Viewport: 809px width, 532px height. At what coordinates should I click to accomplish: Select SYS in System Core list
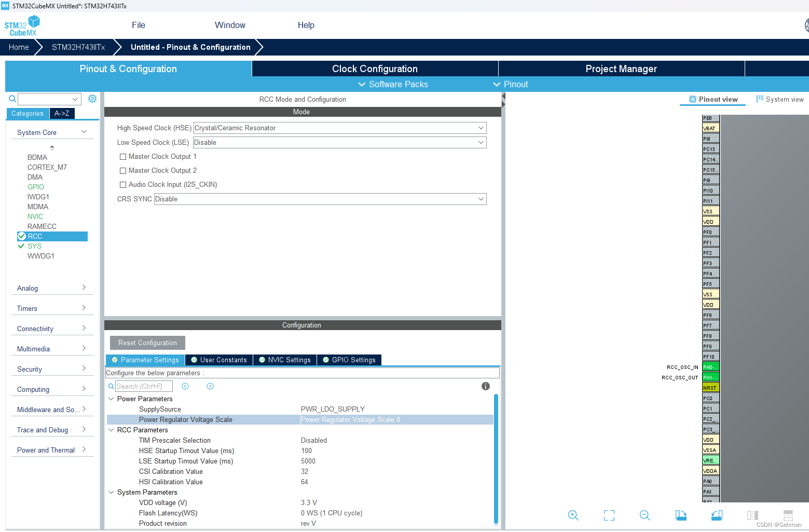[x=34, y=246]
